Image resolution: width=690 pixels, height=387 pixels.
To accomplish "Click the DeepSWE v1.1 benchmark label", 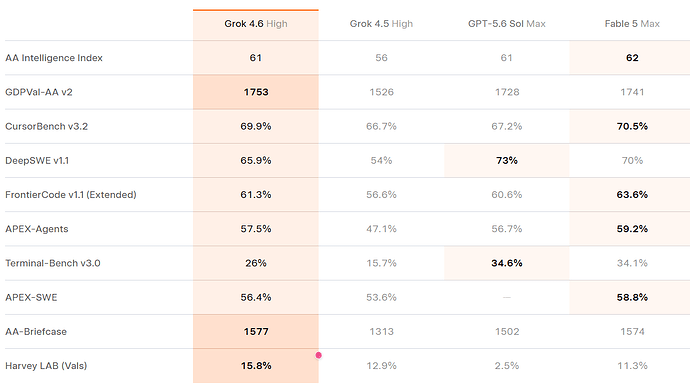I will [37, 161].
